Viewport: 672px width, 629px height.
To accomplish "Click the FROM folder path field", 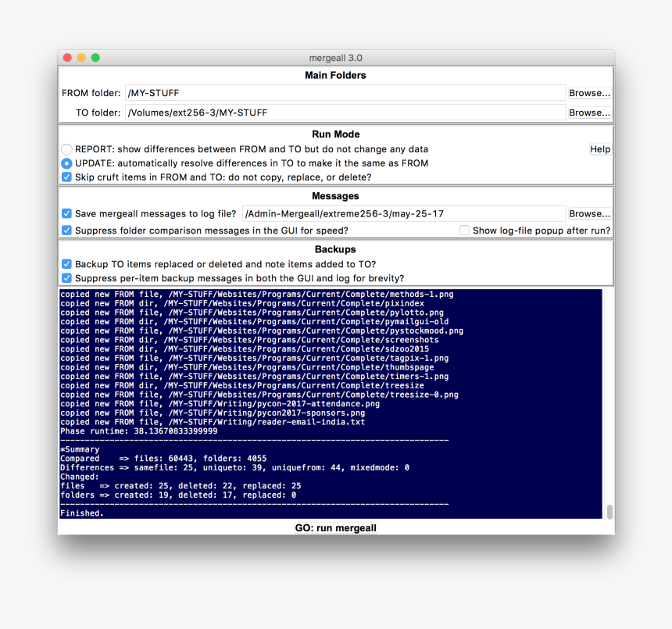I will point(345,93).
